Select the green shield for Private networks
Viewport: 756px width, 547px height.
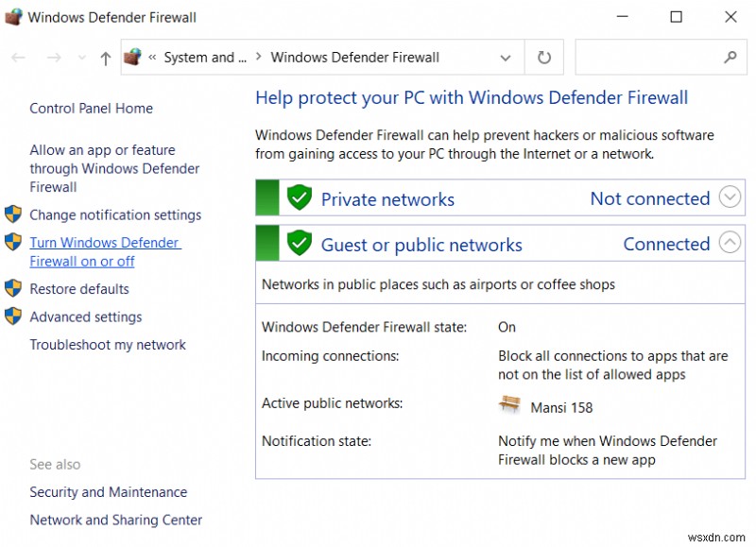coord(300,198)
